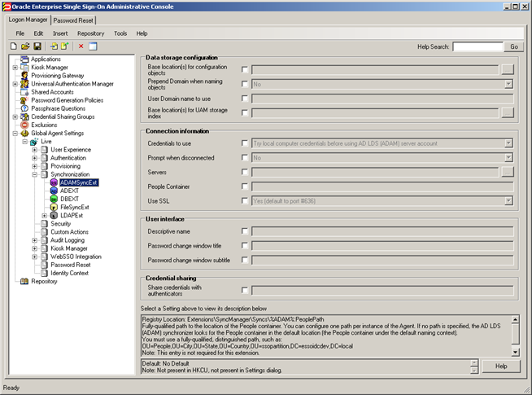Switch to the Password Reset tab
The width and height of the screenshot is (532, 395).
click(73, 20)
